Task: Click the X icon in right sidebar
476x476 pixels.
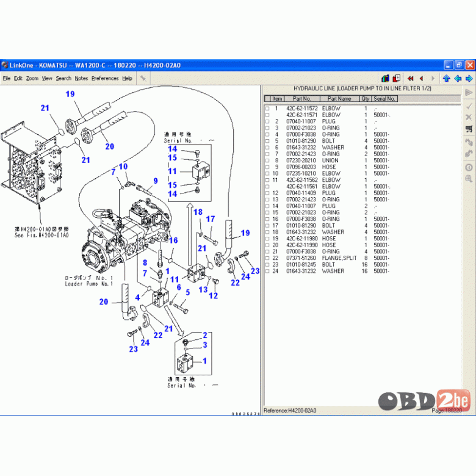Action: 469,117
